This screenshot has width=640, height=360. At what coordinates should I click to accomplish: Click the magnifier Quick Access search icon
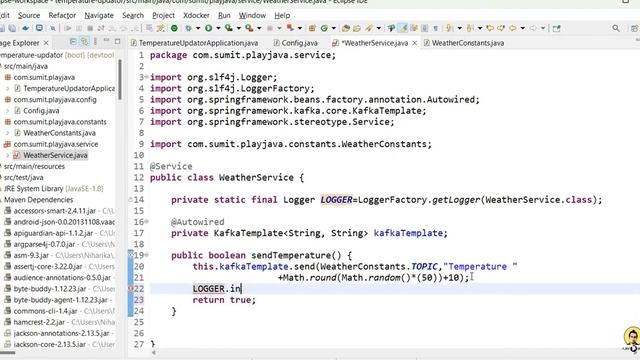(x=616, y=28)
